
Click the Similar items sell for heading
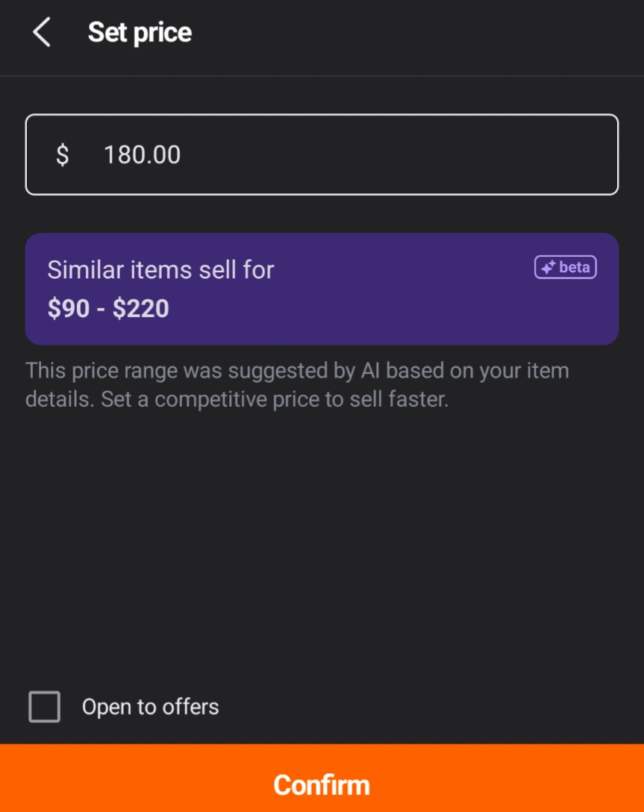click(160, 270)
